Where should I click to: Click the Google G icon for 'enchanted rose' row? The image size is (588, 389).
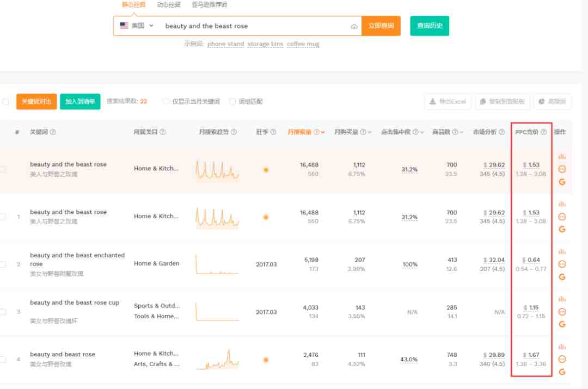562,277
